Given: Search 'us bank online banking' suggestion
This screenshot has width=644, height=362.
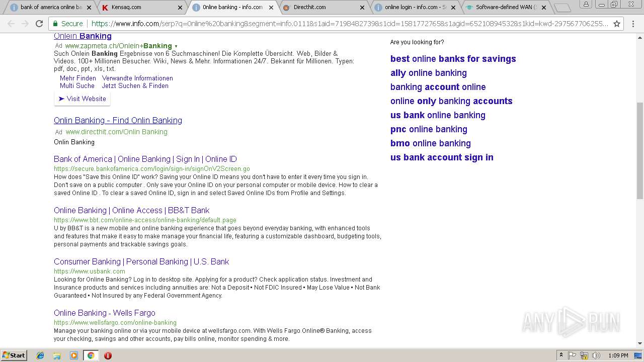Looking at the screenshot, I should coord(438,115).
